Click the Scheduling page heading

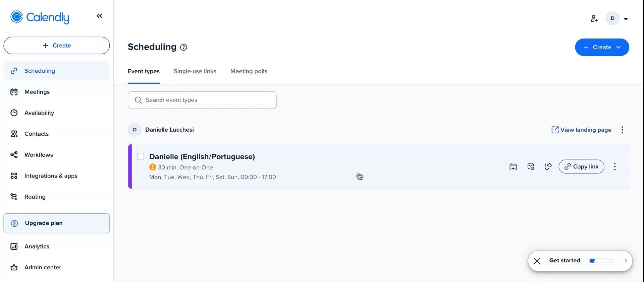152,47
